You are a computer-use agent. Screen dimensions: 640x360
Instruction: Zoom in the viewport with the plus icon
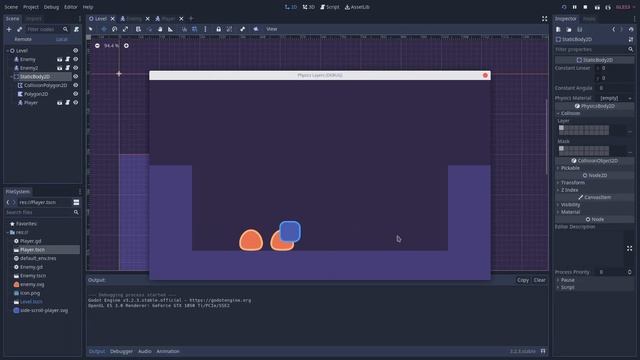[127, 46]
